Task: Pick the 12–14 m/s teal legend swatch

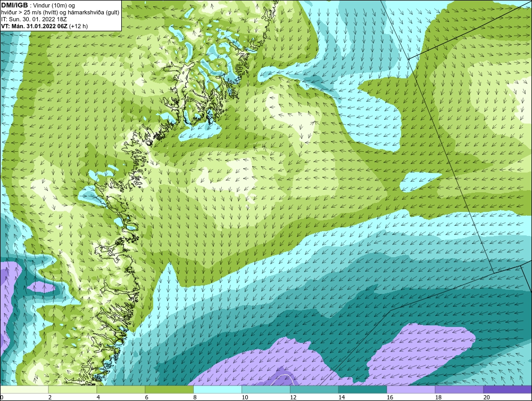Action: [x=314, y=389]
